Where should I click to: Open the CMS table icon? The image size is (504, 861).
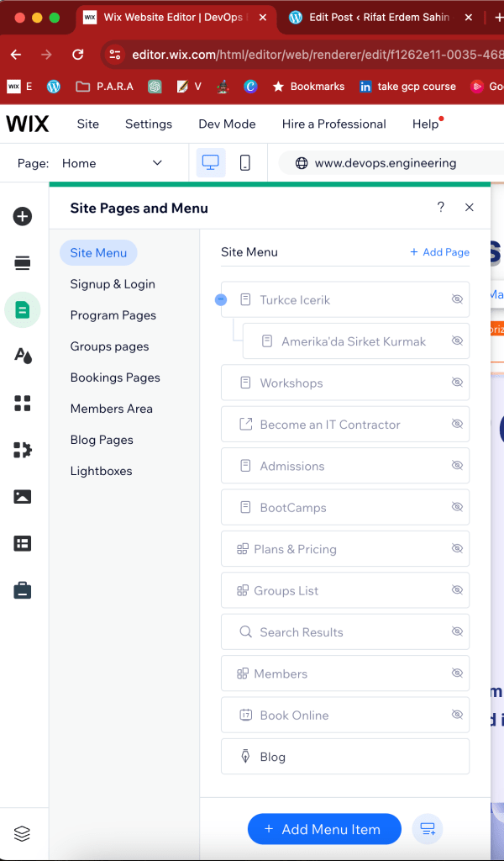pyautogui.click(x=23, y=544)
